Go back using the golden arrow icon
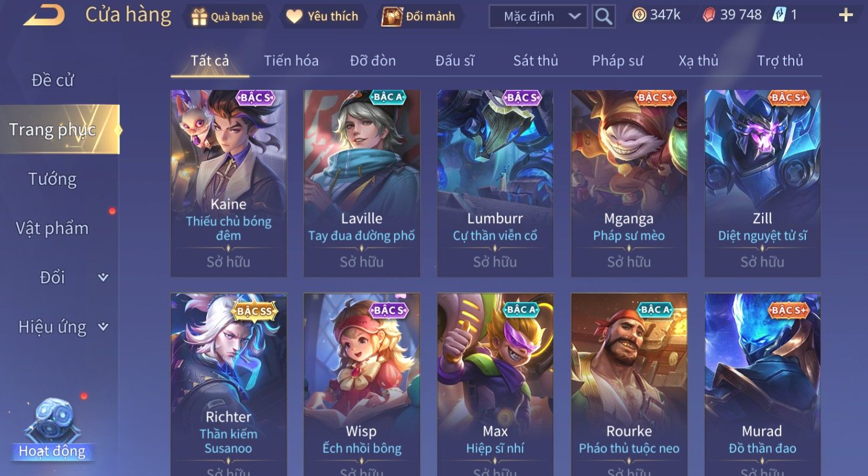 tap(44, 16)
